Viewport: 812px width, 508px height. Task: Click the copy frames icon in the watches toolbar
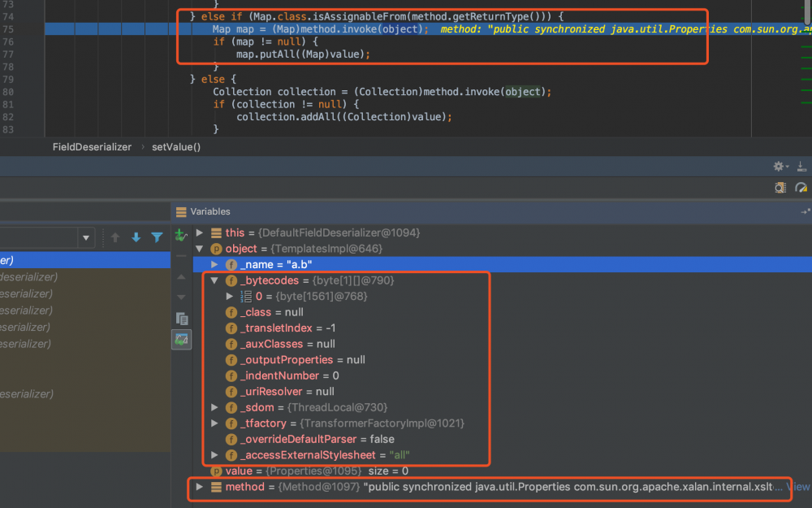click(182, 319)
